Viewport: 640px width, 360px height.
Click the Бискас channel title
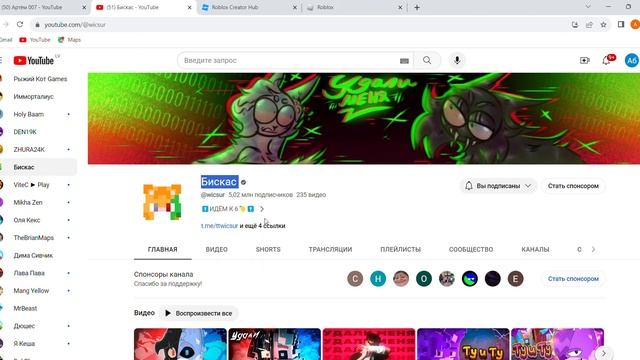pos(219,182)
